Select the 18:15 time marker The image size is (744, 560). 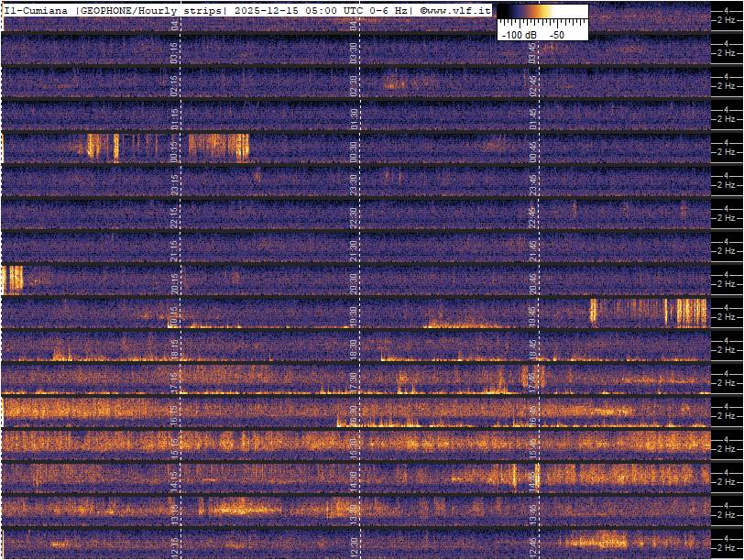coord(174,349)
